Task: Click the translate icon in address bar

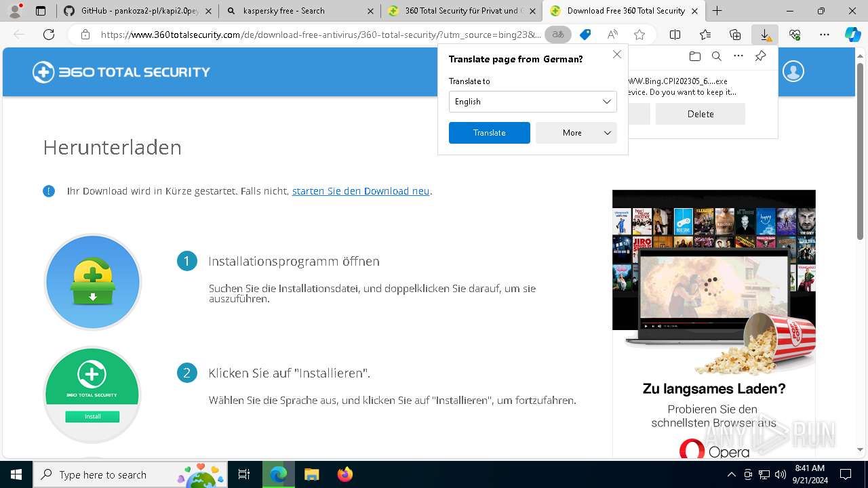Action: (x=558, y=35)
